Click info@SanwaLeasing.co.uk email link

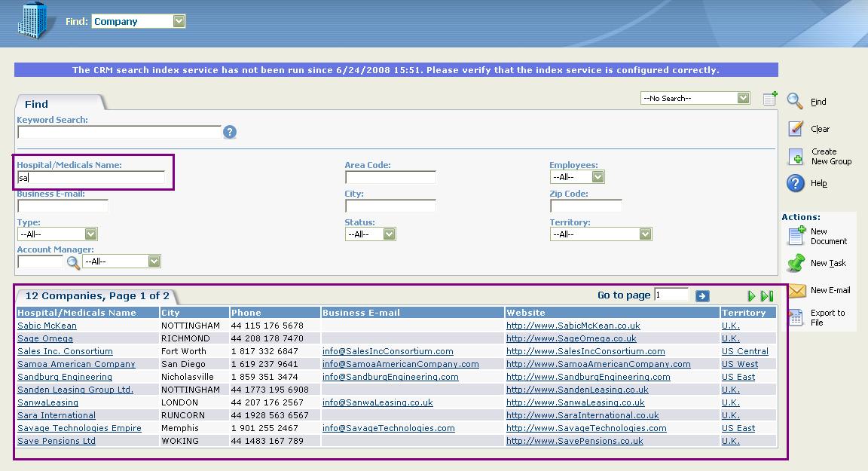pyautogui.click(x=377, y=402)
